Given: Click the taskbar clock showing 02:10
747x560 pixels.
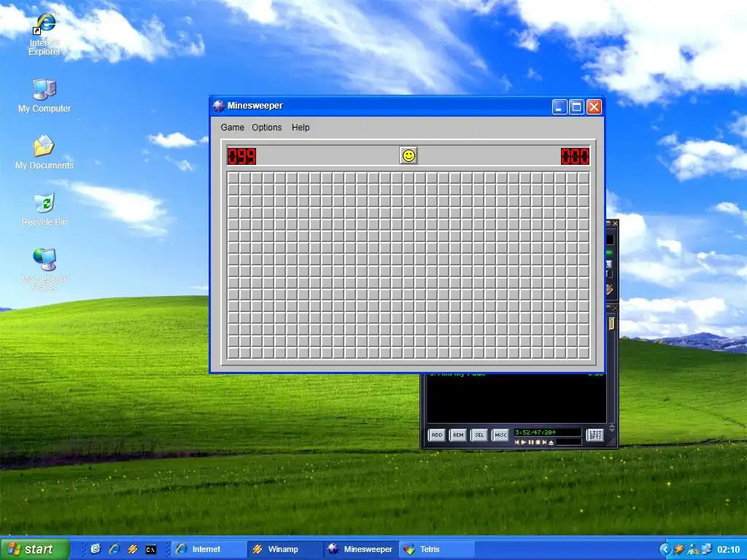Looking at the screenshot, I should tap(729, 549).
